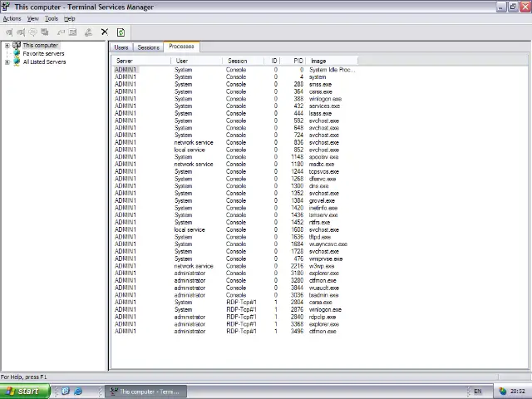This screenshot has width=532, height=399.
Task: Select the process row with PID 3496
Action: pyautogui.click(x=234, y=331)
